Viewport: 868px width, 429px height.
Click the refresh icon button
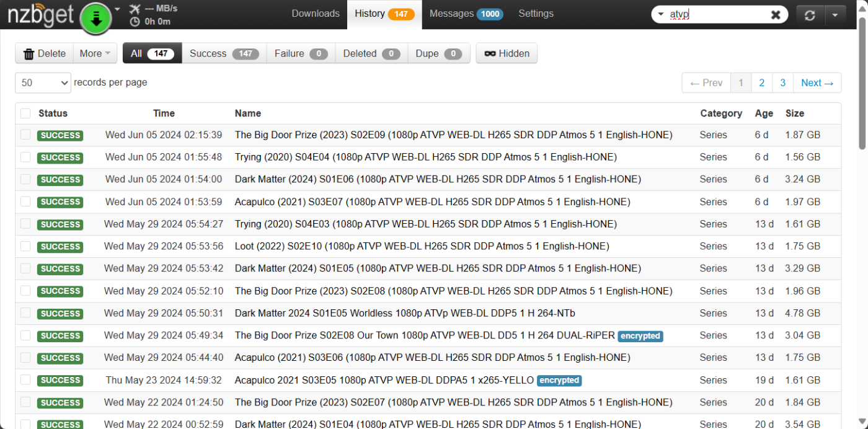tap(810, 15)
